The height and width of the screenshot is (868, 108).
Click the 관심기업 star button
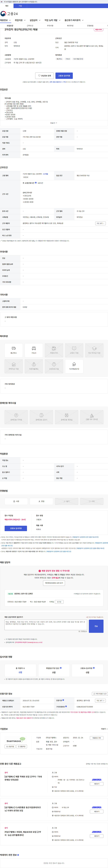pyautogui.click(x=10, y=746)
